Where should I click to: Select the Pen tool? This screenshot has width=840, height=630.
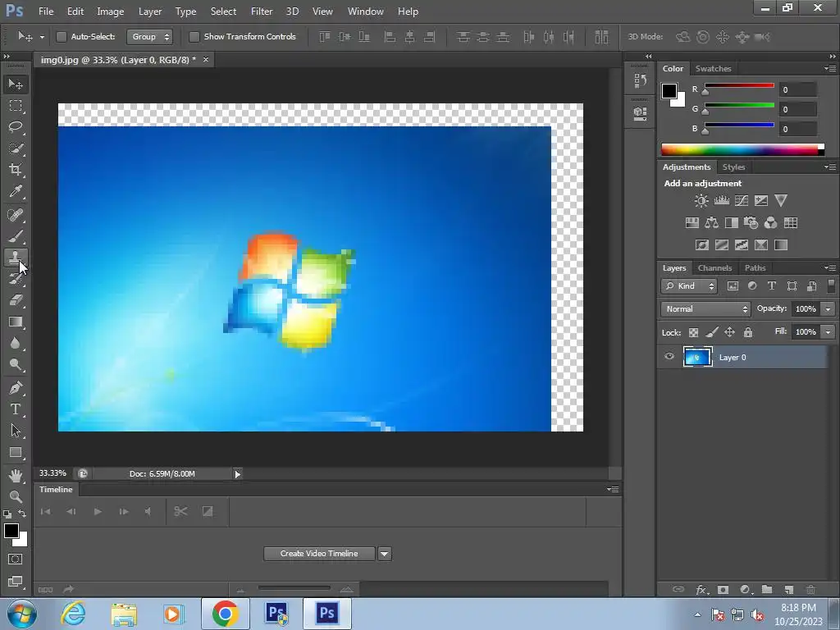point(16,388)
